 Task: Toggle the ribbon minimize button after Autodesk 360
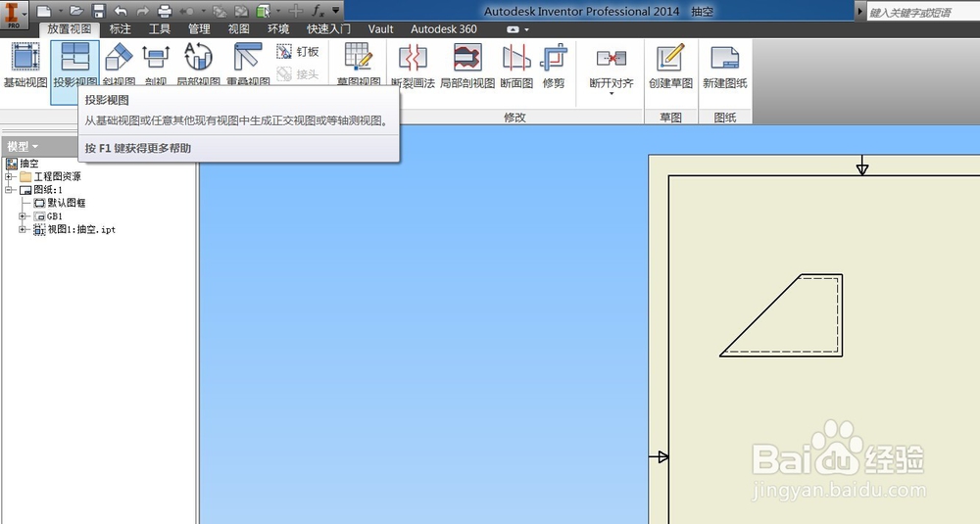(x=513, y=29)
